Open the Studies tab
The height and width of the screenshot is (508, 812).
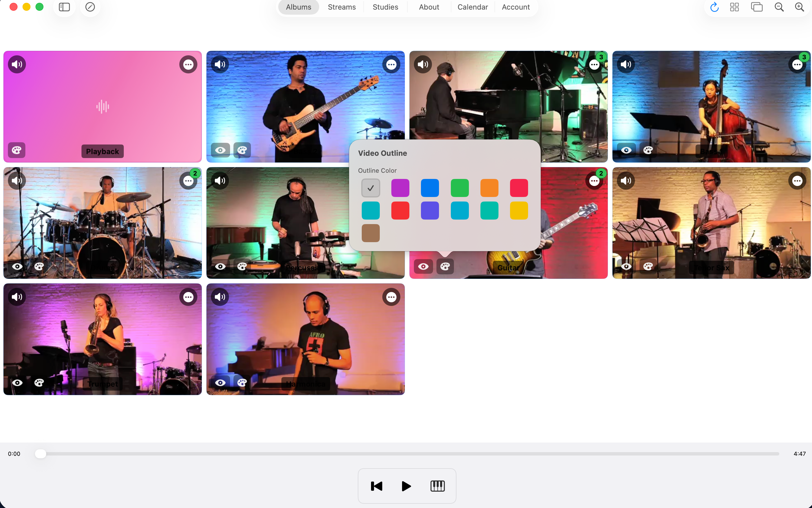click(x=385, y=7)
